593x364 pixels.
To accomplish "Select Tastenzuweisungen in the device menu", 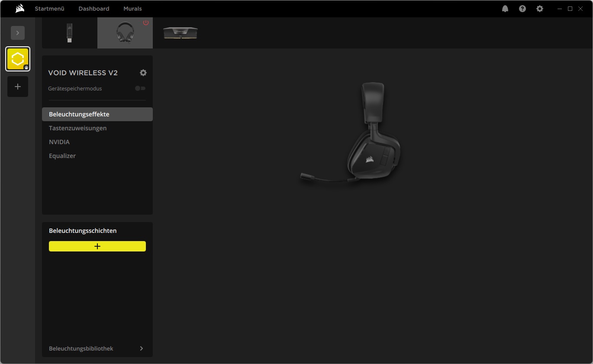I will click(78, 128).
